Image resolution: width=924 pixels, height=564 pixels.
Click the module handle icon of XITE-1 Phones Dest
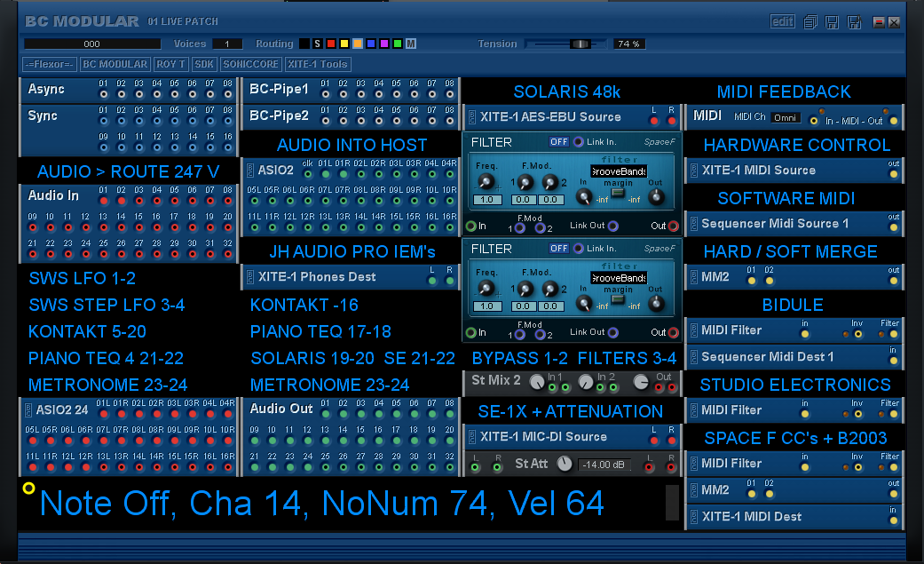tap(249, 277)
